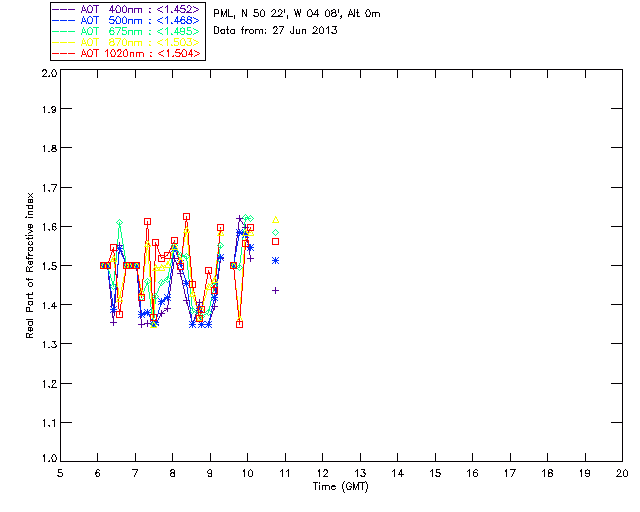The width and height of the screenshot is (640, 512).
Task: Click the isolated green diamond marker
Action: click(276, 232)
